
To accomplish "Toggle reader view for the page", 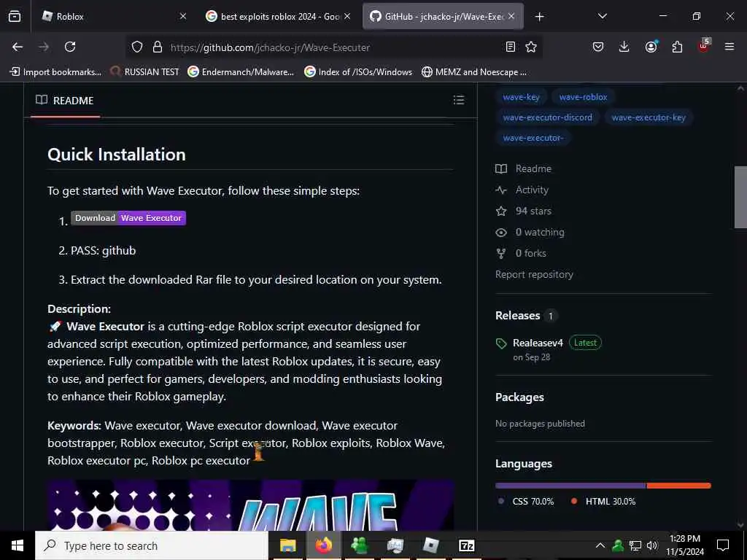I will 510,47.
